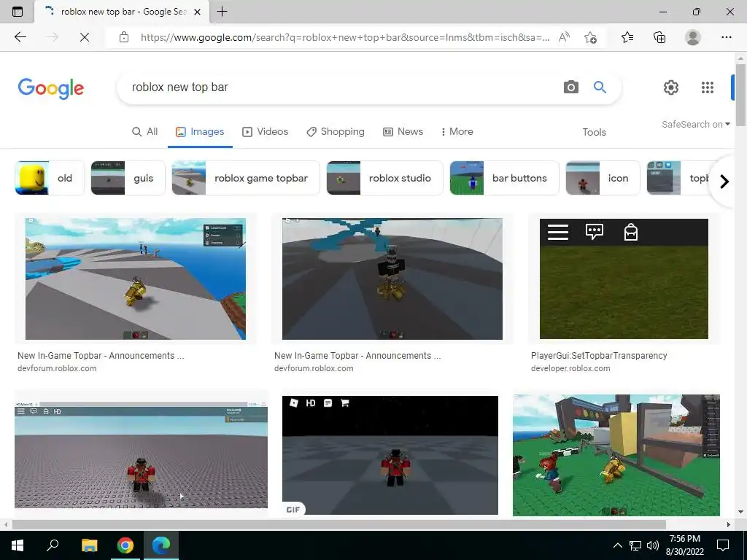This screenshot has height=560, width=747.
Task: Open File Explorer from taskbar
Action: [89, 545]
